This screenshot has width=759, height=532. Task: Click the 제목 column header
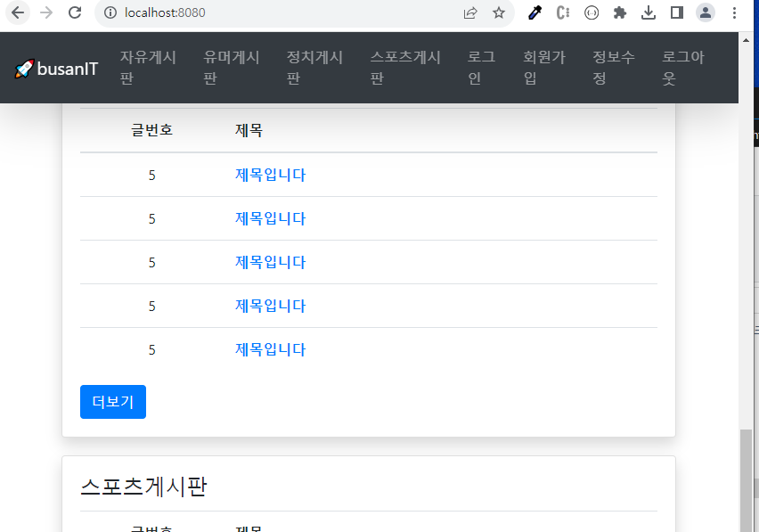[249, 130]
